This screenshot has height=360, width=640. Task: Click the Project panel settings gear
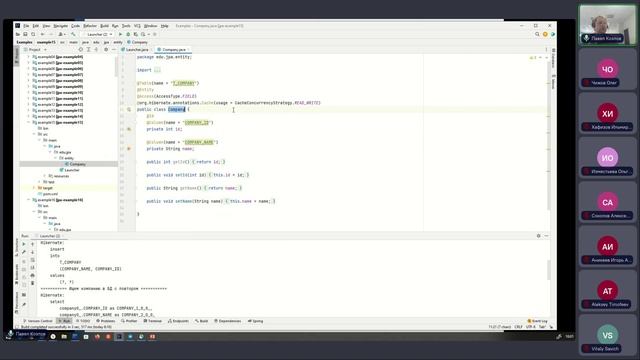pyautogui.click(x=106, y=49)
